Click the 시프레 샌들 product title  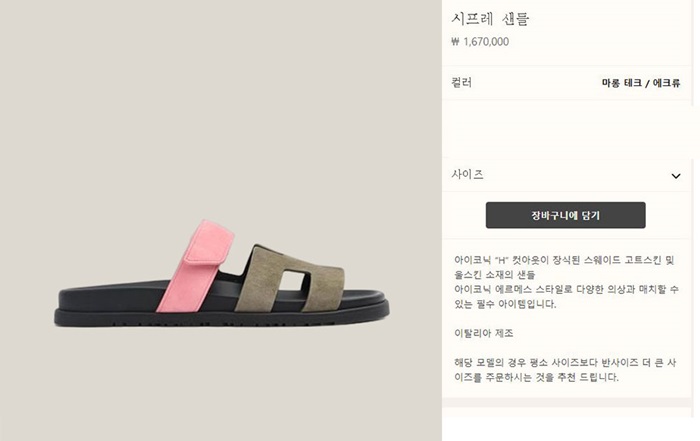click(490, 19)
